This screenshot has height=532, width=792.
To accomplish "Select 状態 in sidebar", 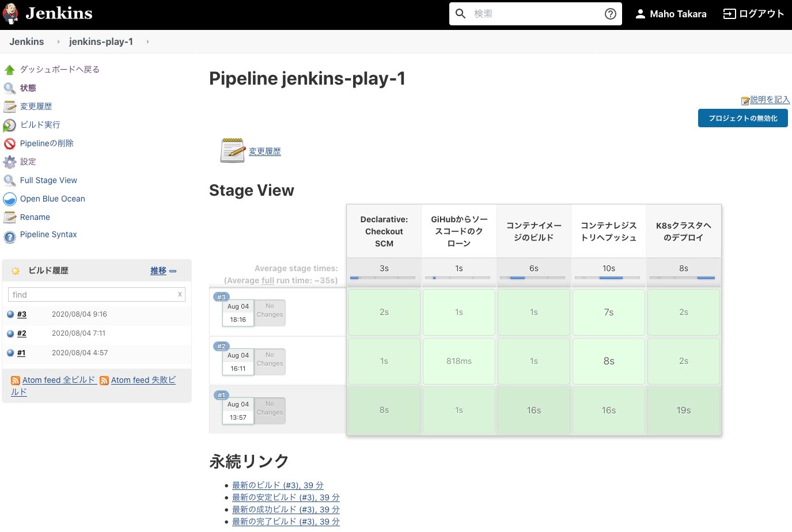I will (x=28, y=88).
